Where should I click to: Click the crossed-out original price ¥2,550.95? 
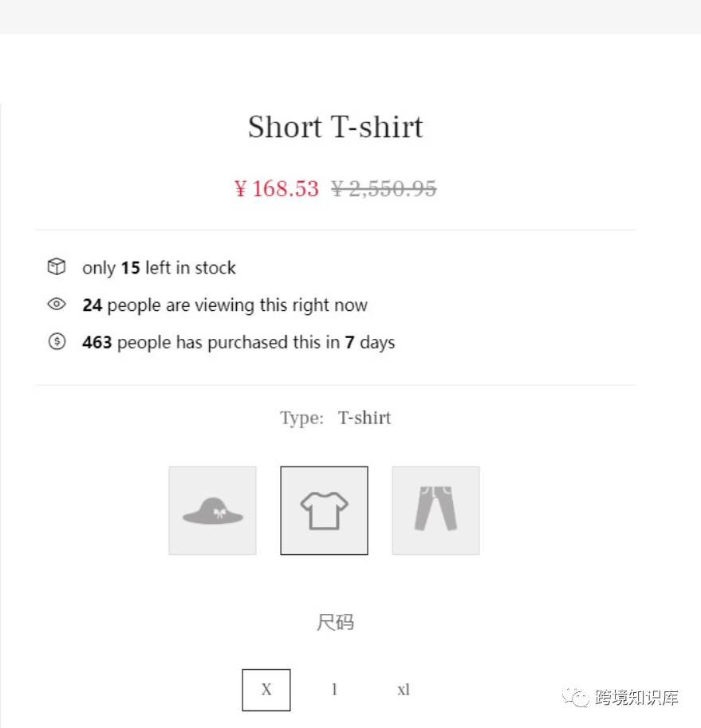384,188
